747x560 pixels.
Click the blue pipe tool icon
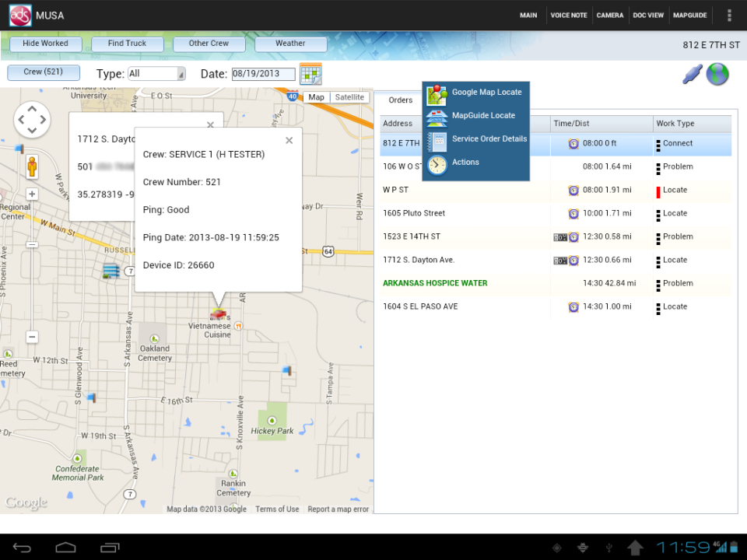[691, 73]
